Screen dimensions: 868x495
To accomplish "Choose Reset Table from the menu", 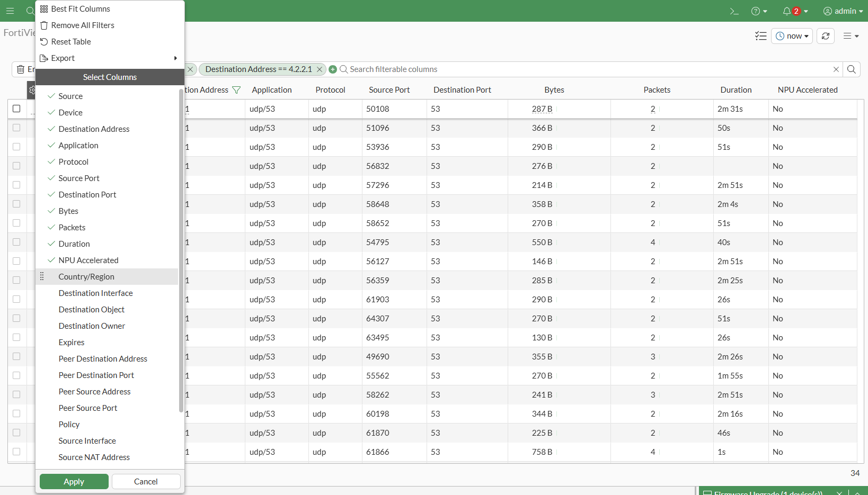I will coord(71,42).
